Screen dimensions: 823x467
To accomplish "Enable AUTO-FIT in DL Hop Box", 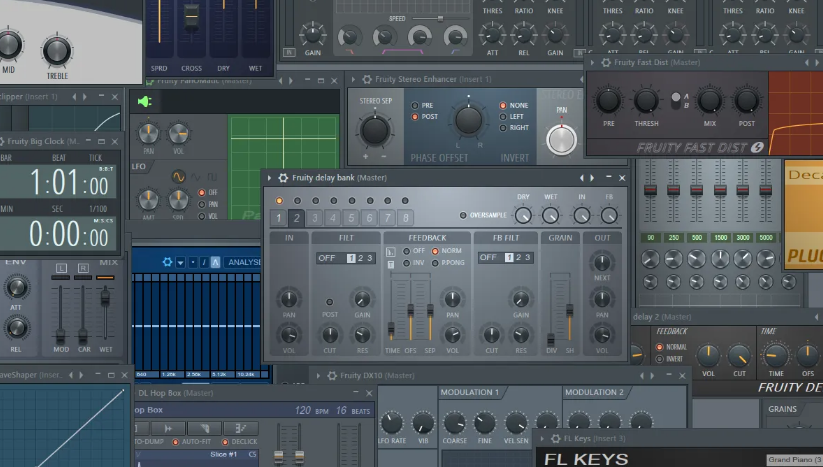I will pyautogui.click(x=176, y=442).
